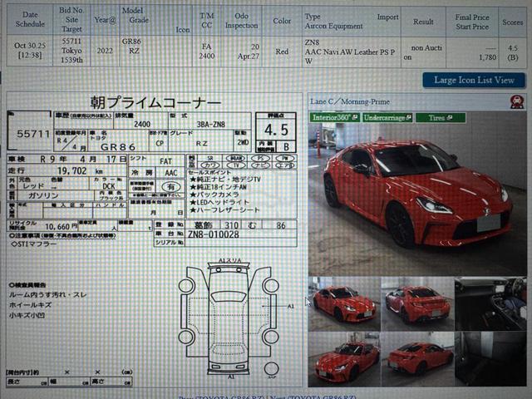Click the 'Year@' column header
This screenshot has width=532, height=399.
tap(105, 19)
